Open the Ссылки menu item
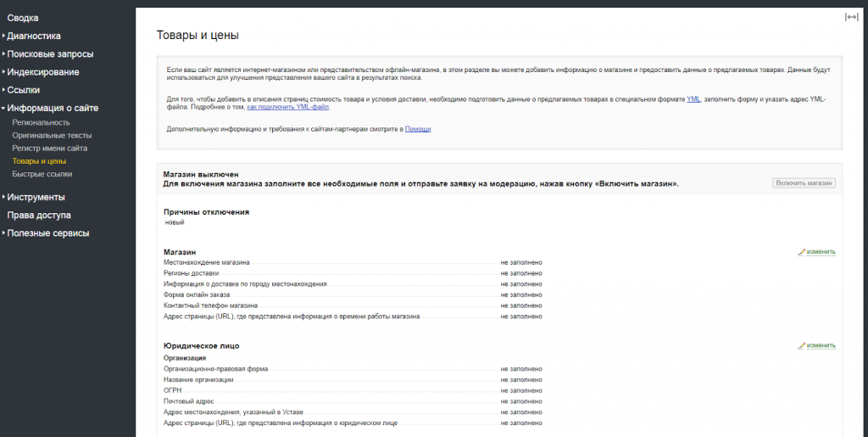Viewport: 868px width, 437px height. (x=23, y=90)
